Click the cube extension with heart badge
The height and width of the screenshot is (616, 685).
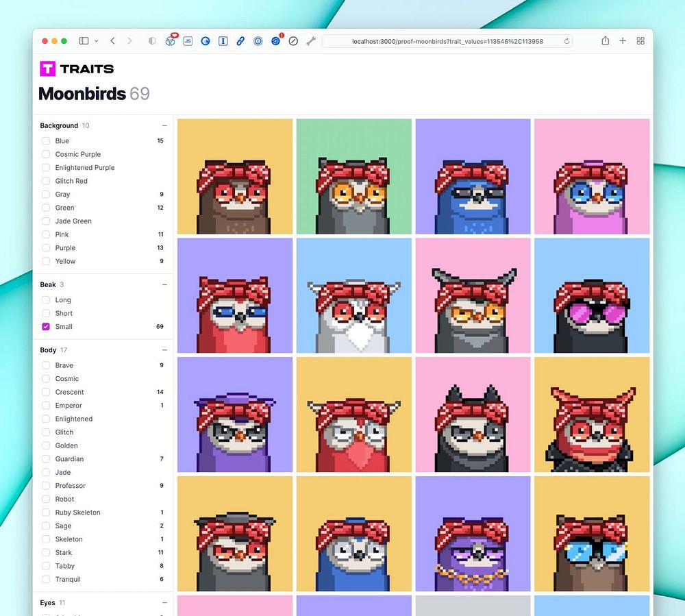click(x=171, y=40)
